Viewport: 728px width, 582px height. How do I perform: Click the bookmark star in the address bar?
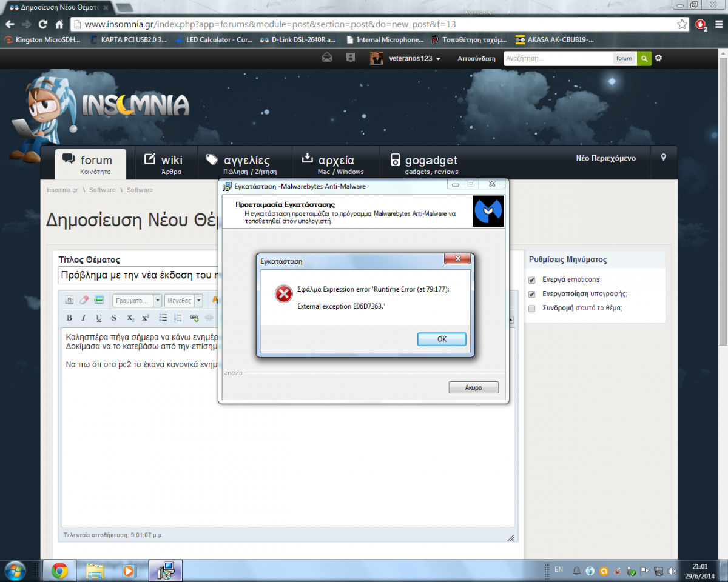682,24
